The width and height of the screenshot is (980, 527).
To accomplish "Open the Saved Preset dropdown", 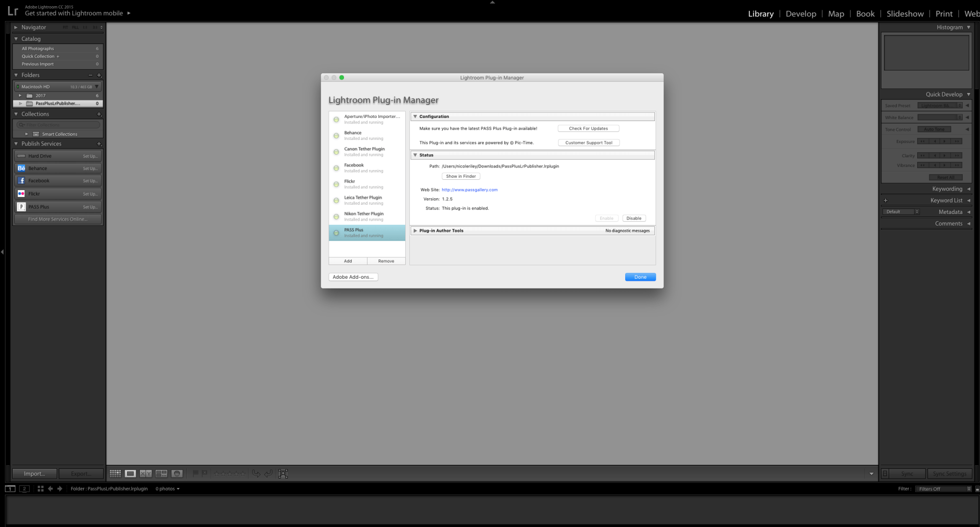I will (940, 106).
